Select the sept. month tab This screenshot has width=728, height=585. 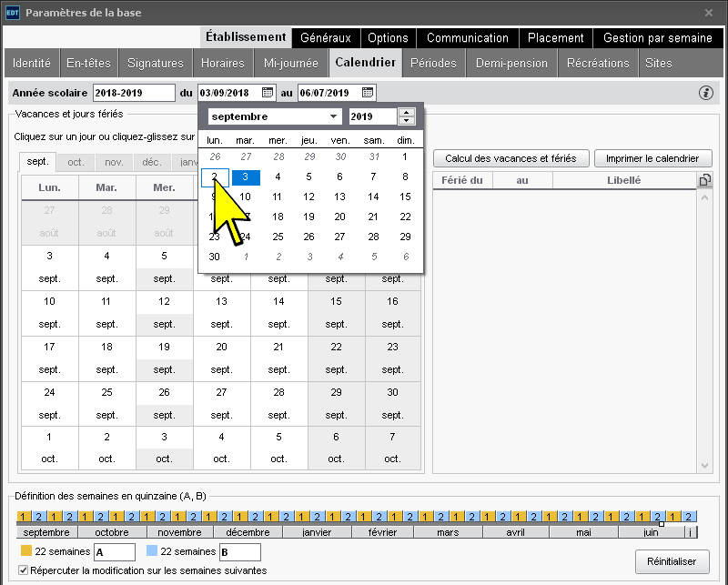(x=37, y=162)
